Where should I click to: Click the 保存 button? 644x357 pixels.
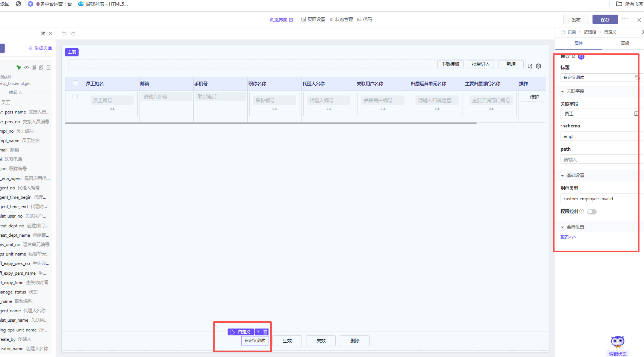[605, 20]
